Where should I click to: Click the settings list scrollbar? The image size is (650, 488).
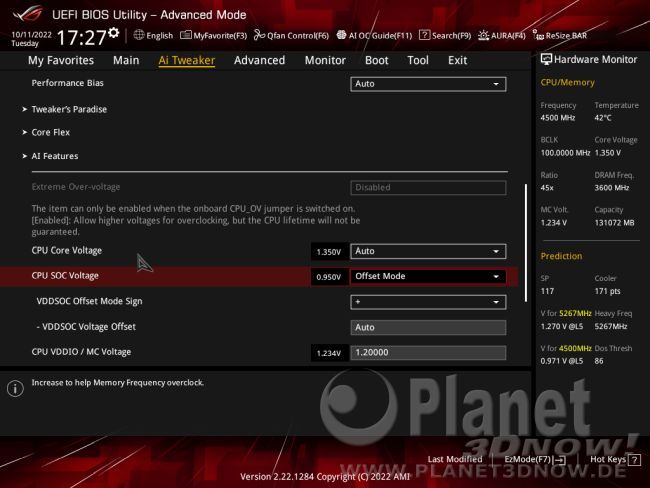point(526,243)
